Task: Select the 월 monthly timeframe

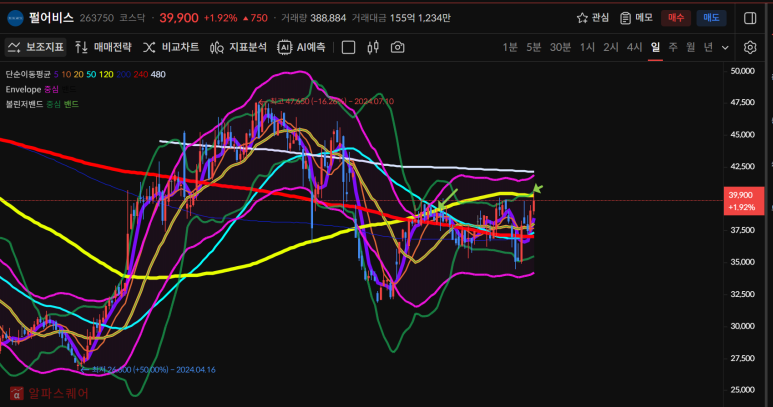Action: click(691, 47)
